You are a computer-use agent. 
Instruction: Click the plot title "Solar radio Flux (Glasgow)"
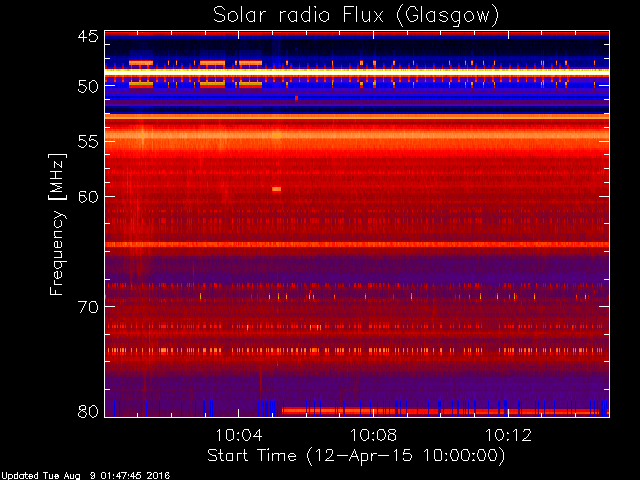(x=356, y=15)
